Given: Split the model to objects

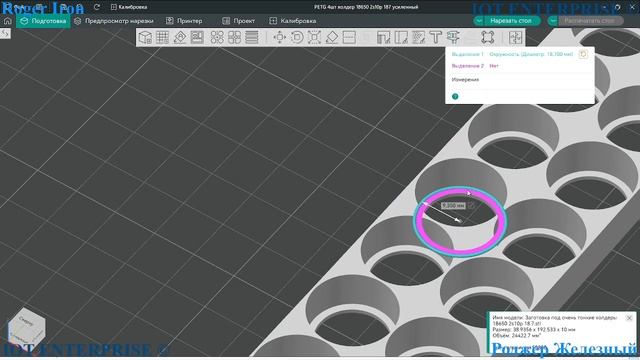Looking at the screenshot, I should pos(217,37).
